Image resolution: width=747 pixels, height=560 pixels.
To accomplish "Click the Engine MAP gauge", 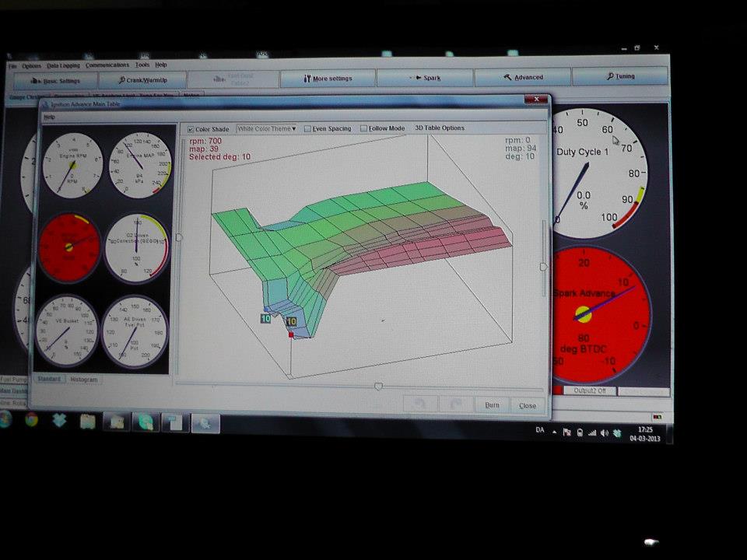I will (137, 165).
